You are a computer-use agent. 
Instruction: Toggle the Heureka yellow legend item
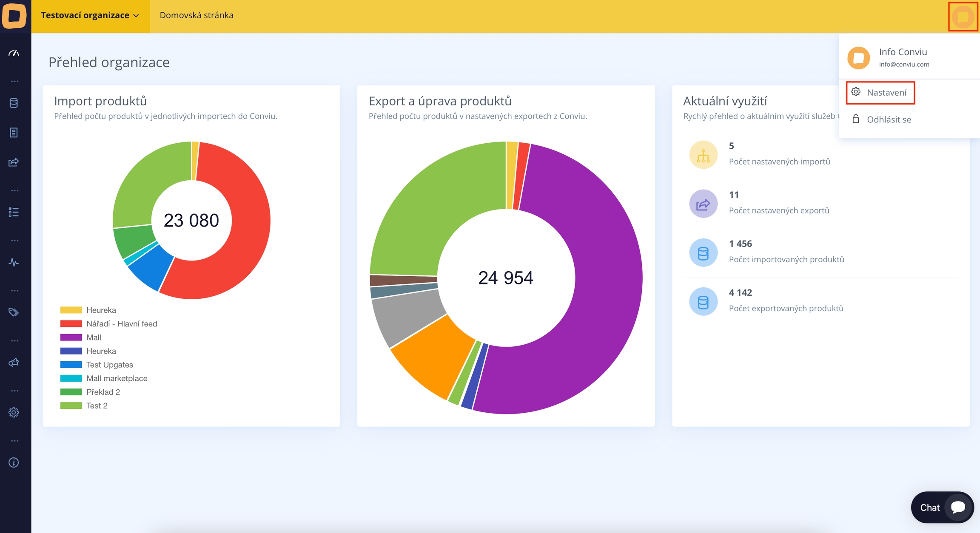tap(101, 310)
